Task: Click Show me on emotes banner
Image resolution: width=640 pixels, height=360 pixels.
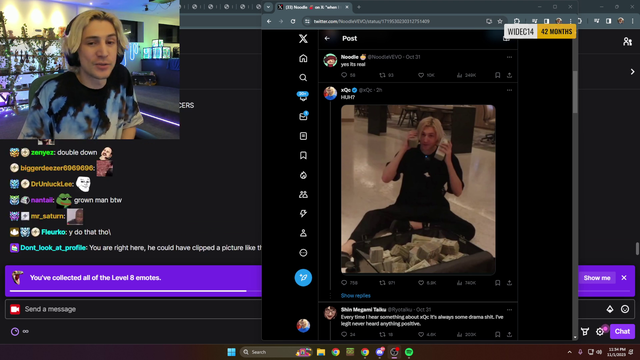Action: click(x=597, y=278)
